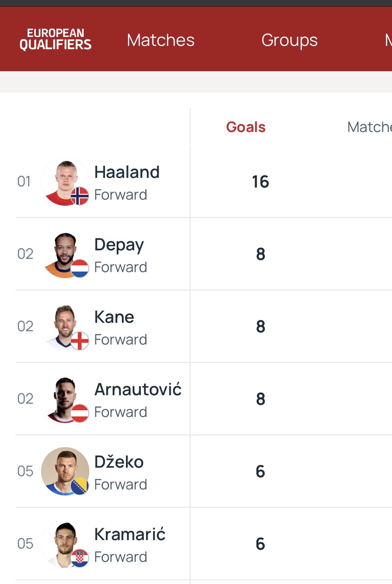The image size is (392, 584).
Task: Open Arnautović's player profile link
Action: [138, 390]
